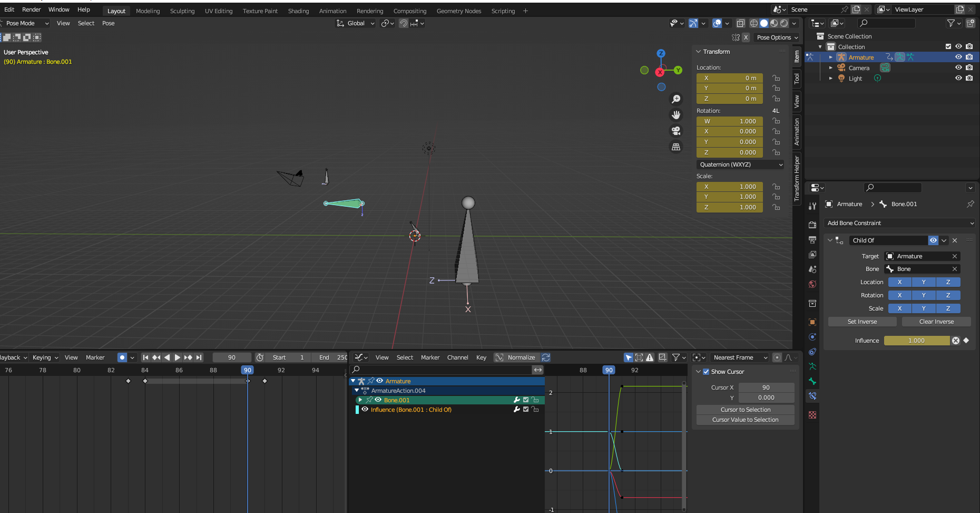Open Global transform orientation dropdown
The width and height of the screenshot is (980, 513).
(x=355, y=23)
